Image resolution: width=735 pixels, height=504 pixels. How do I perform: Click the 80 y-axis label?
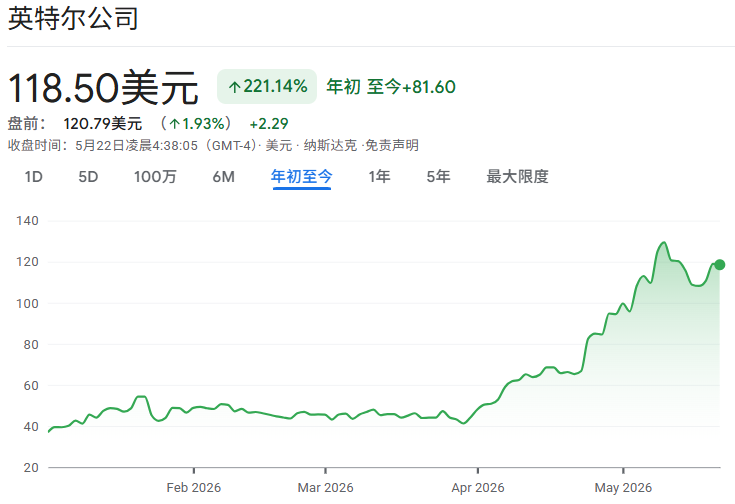(x=30, y=345)
